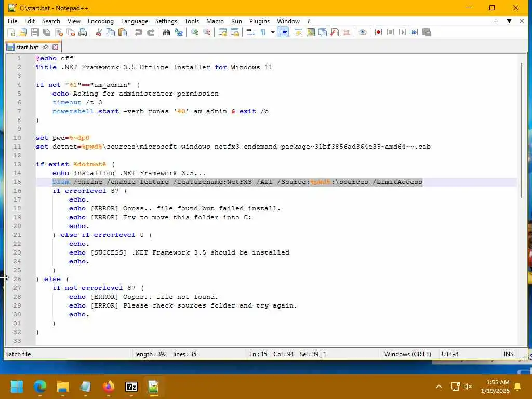Zoom in using toolbar magnifier

194,33
